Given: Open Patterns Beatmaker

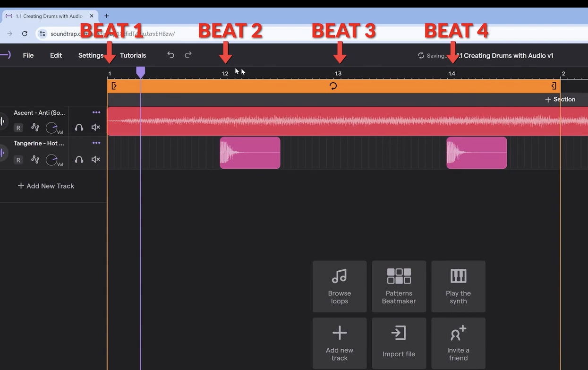Looking at the screenshot, I should tap(399, 286).
